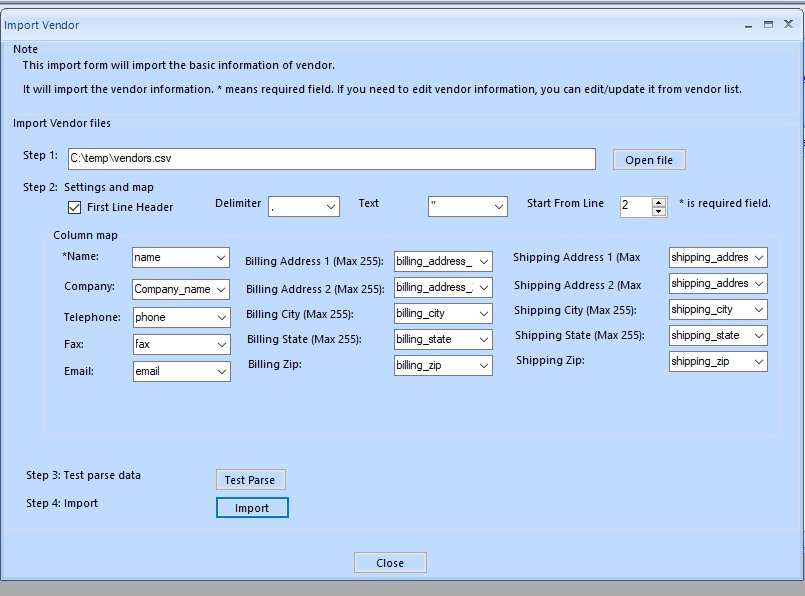Expand the Billing Zip mapping dropdown
805x596 pixels.
[484, 365]
